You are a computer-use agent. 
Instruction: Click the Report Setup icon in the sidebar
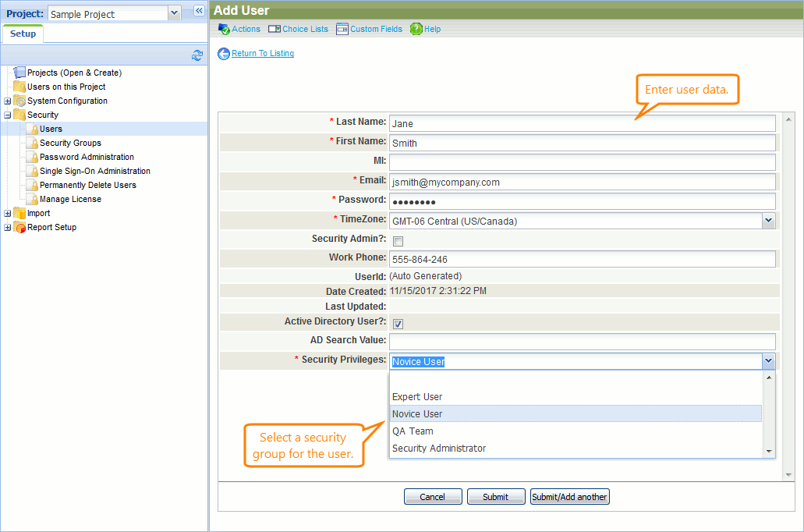tap(19, 227)
